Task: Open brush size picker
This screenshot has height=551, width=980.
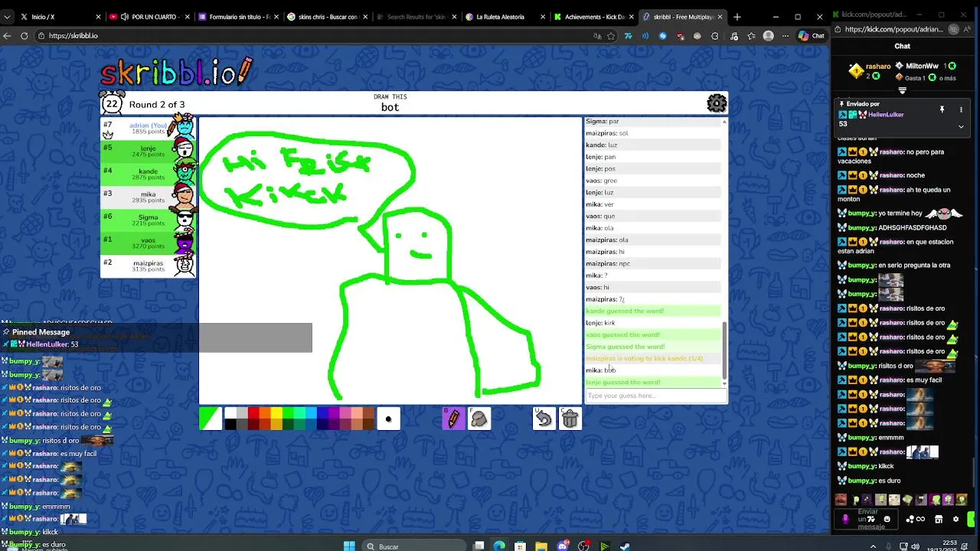Action: [388, 419]
